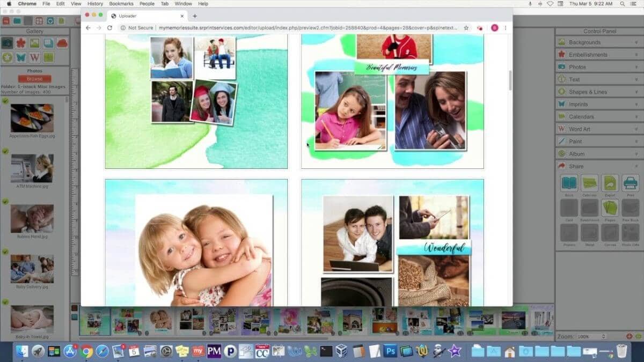Switch to the Uploader browser tab
The height and width of the screenshot is (362, 644).
click(x=145, y=16)
